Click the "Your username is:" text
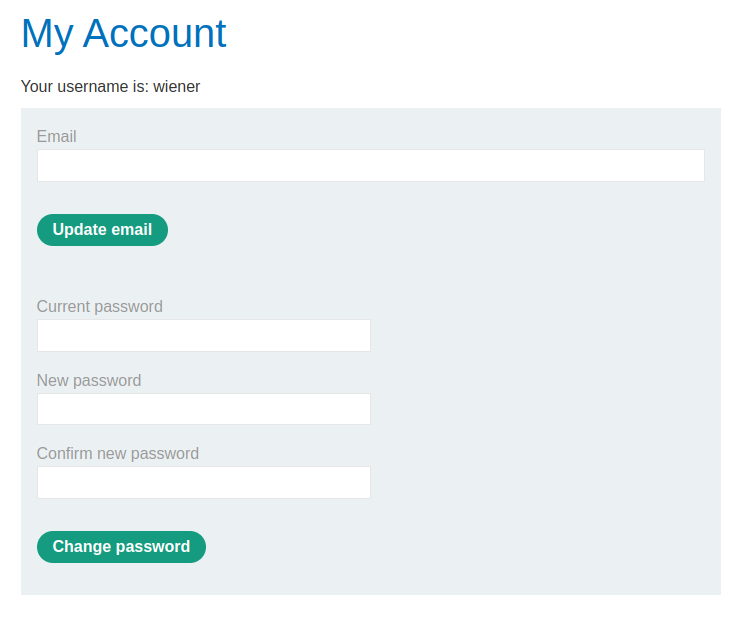This screenshot has width=755, height=644. tap(84, 87)
